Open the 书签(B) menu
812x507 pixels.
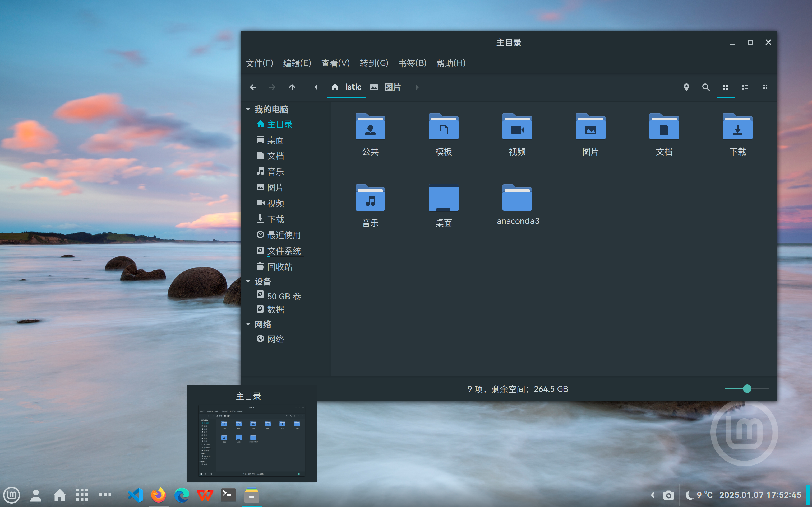click(412, 63)
